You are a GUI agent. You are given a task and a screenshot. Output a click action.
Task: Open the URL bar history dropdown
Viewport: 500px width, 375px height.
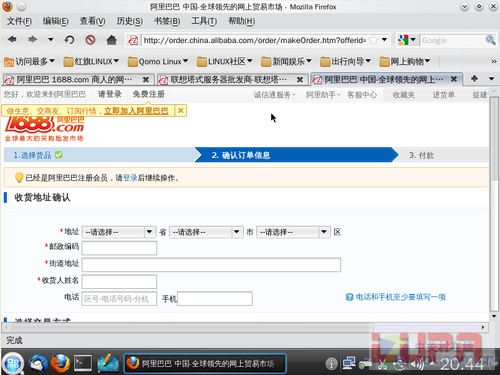tap(384, 40)
